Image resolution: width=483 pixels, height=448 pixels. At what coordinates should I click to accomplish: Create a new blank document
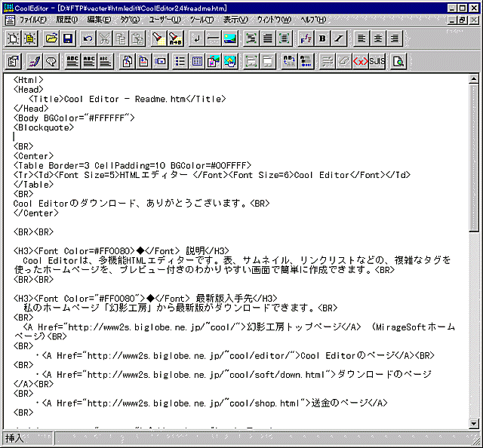[14, 38]
